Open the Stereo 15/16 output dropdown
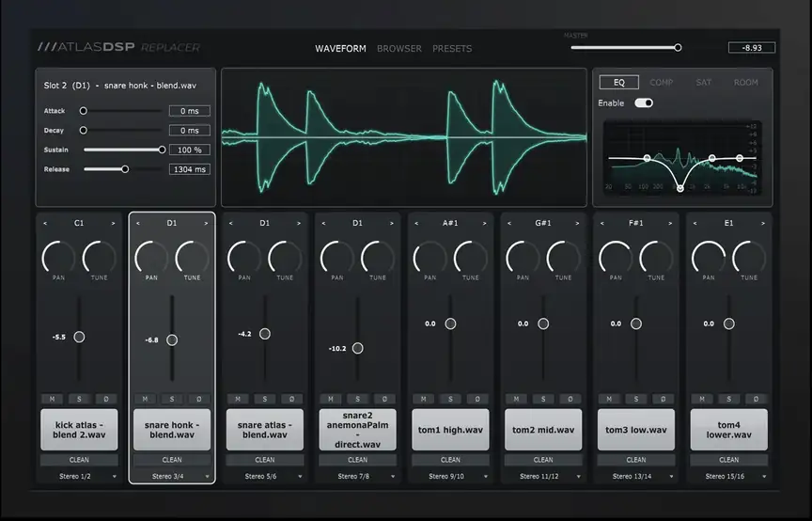This screenshot has height=521, width=812. coord(728,476)
